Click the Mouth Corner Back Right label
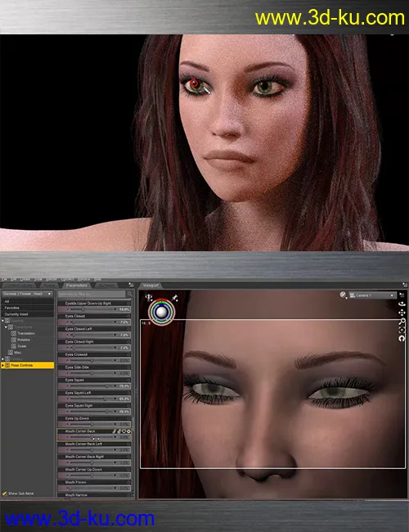Viewport: 409px width, 532px height. (85, 457)
